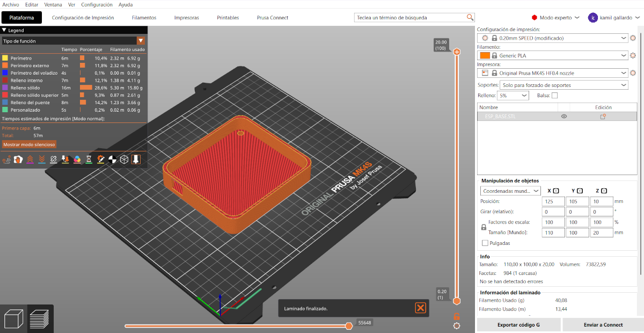This screenshot has width=644, height=333.
Task: Toggle custom G-code gear-pencil icon
Action: tap(101, 159)
